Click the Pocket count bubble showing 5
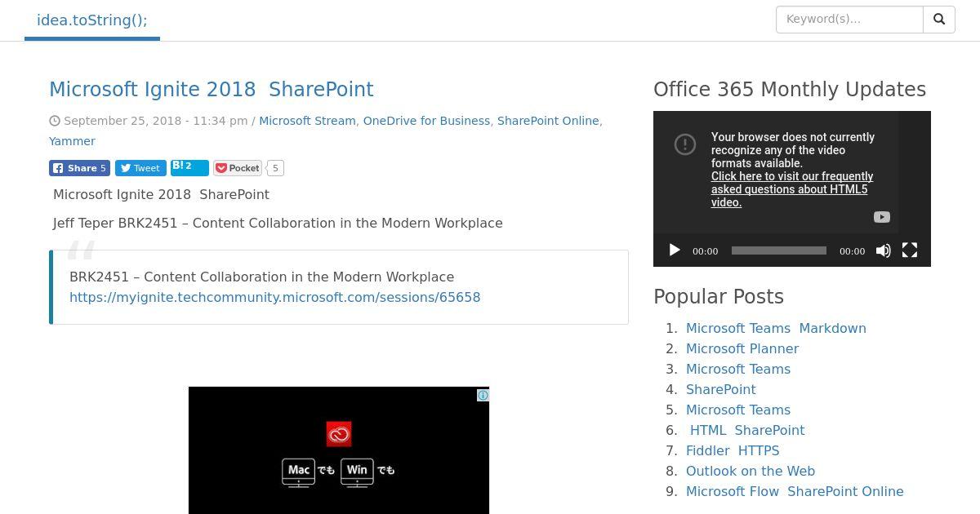The height and width of the screenshot is (514, 980). click(x=275, y=168)
